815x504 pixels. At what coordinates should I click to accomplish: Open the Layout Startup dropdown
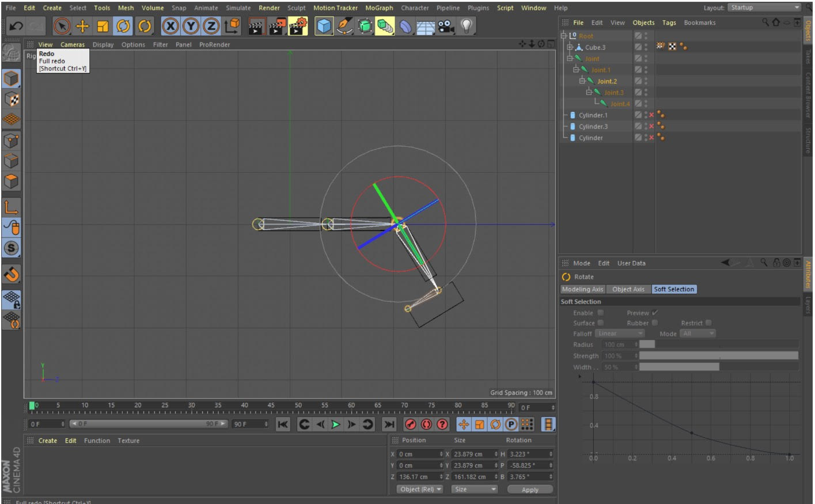coord(764,7)
